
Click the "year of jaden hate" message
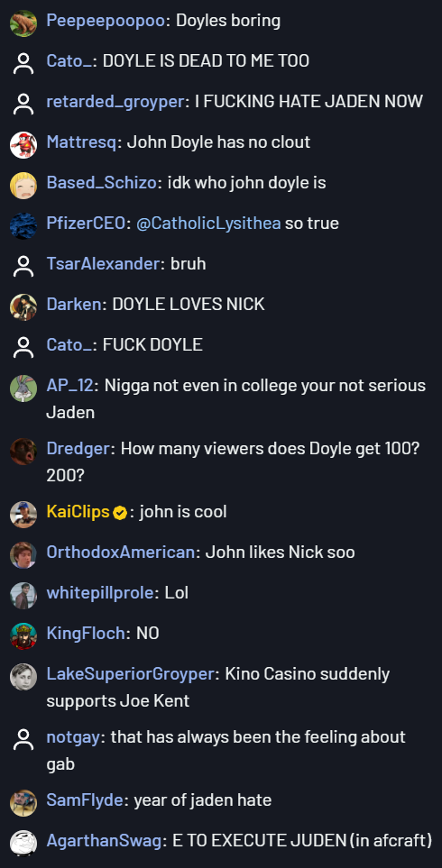point(203,799)
